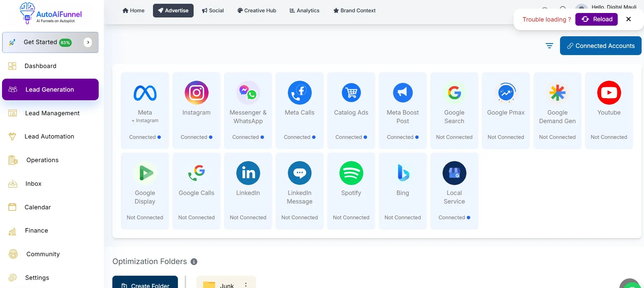Switch to the Analytics tab
The image size is (644, 288).
click(x=304, y=11)
